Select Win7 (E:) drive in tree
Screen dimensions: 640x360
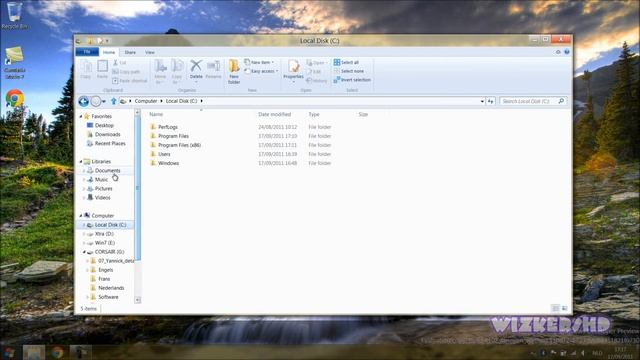104,243
